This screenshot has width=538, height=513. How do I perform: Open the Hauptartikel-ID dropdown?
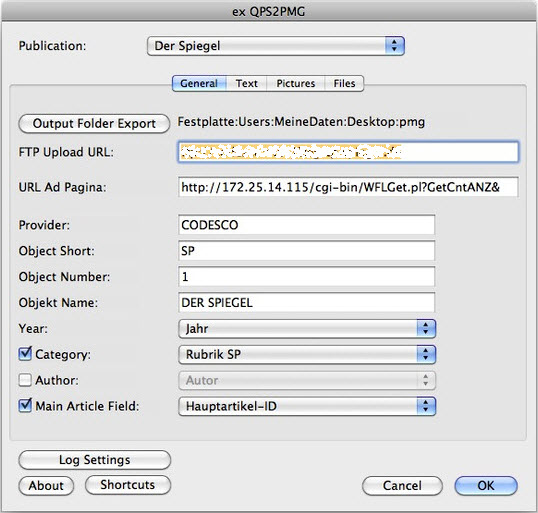tap(307, 406)
